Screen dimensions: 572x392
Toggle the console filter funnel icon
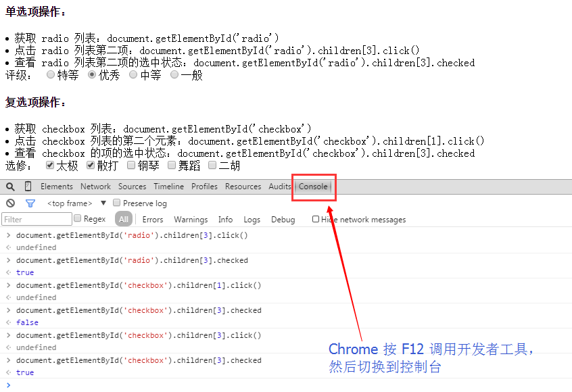tap(30, 203)
